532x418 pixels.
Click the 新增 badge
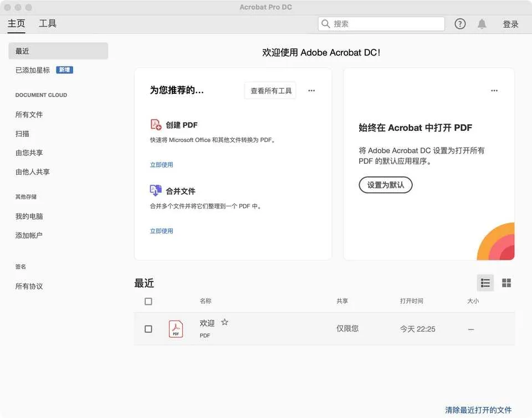point(64,70)
